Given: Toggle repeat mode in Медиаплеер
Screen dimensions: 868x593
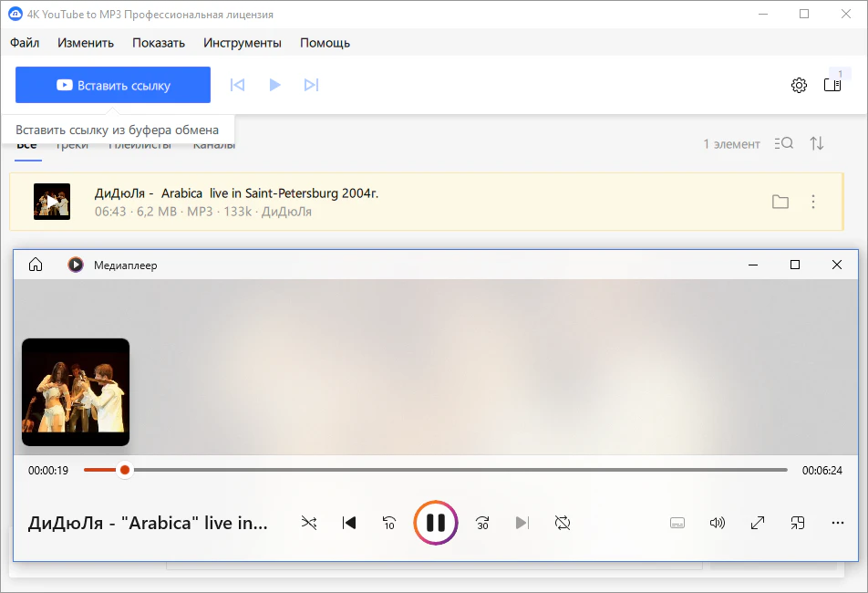Looking at the screenshot, I should click(x=563, y=523).
